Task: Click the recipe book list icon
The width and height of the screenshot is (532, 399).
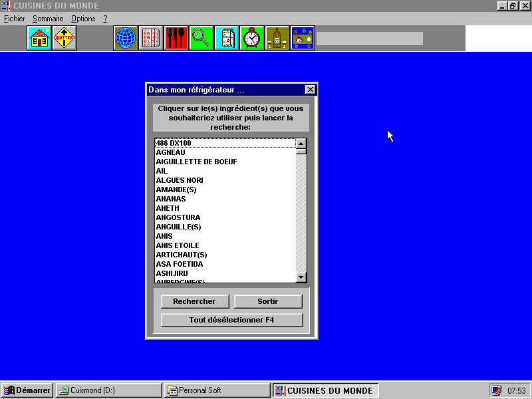Action: tap(151, 38)
